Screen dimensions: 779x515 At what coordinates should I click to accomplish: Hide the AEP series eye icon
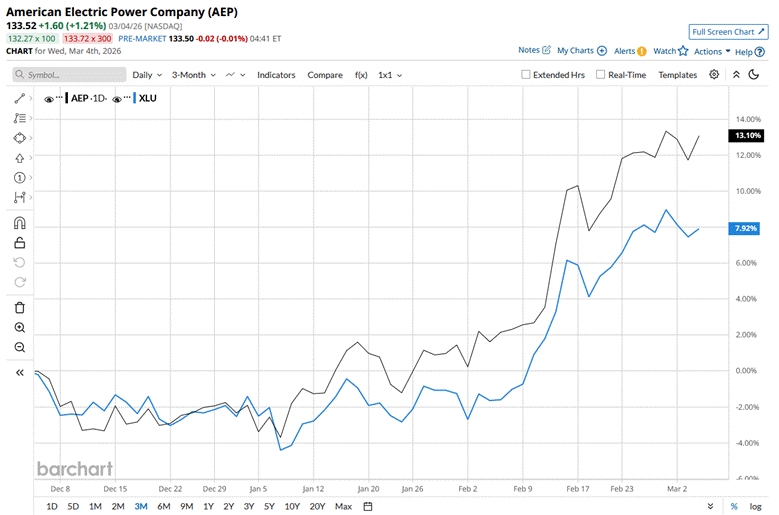[49, 99]
